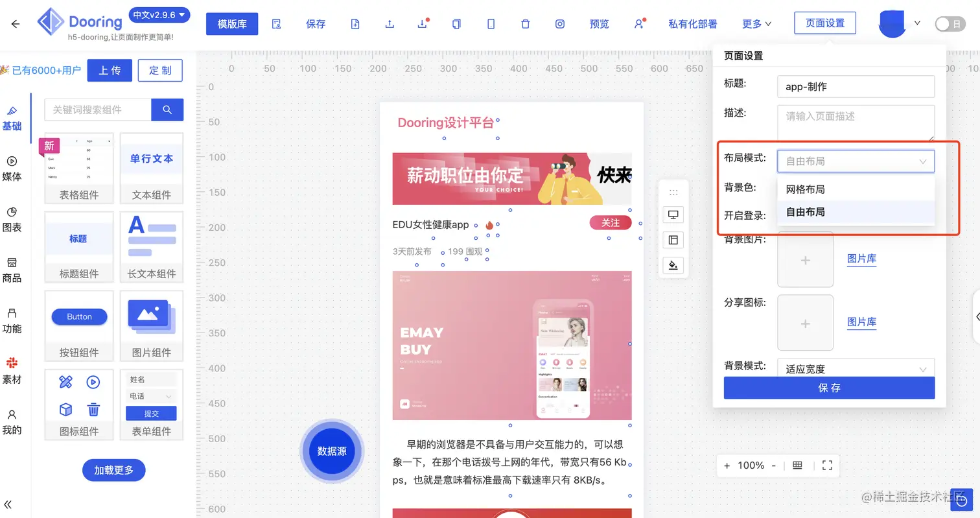The width and height of the screenshot is (980, 518).
Task: Click the 定制 customize button
Action: [160, 71]
